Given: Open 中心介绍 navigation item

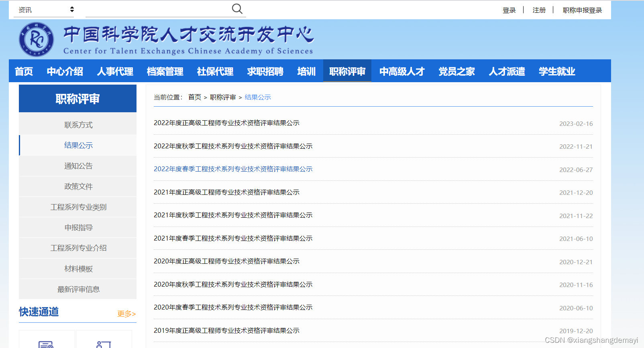Looking at the screenshot, I should (65, 71).
